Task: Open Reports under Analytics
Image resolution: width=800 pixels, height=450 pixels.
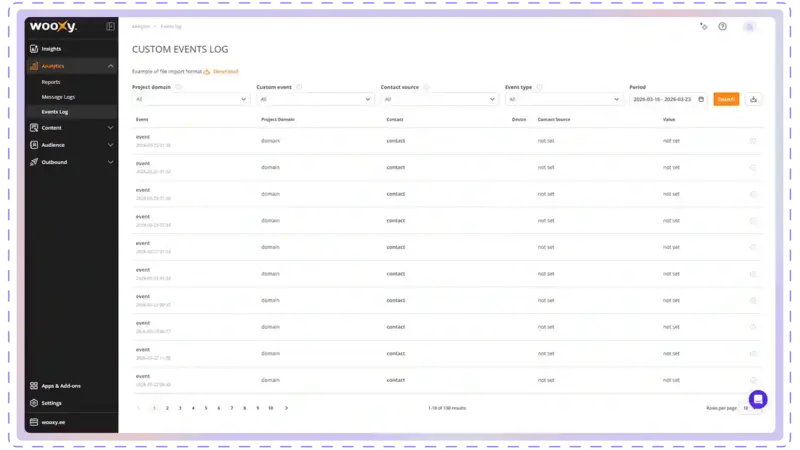Action: coord(51,82)
